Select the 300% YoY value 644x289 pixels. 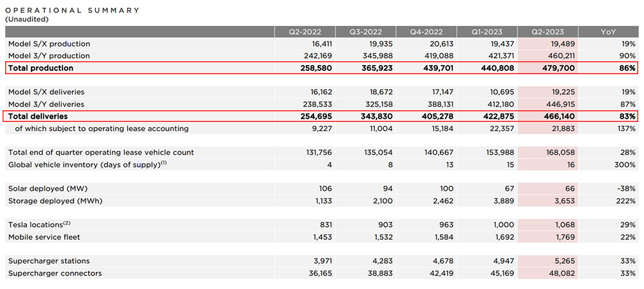(x=626, y=164)
